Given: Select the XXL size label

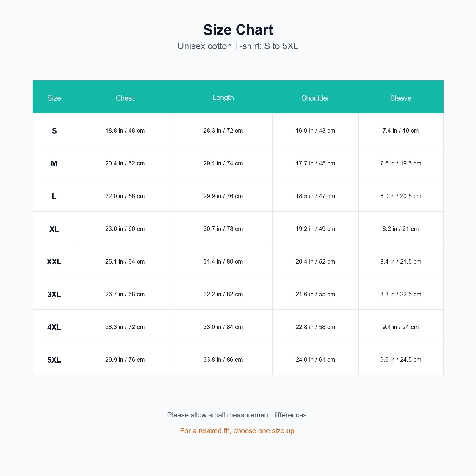Looking at the screenshot, I should coord(54,262).
